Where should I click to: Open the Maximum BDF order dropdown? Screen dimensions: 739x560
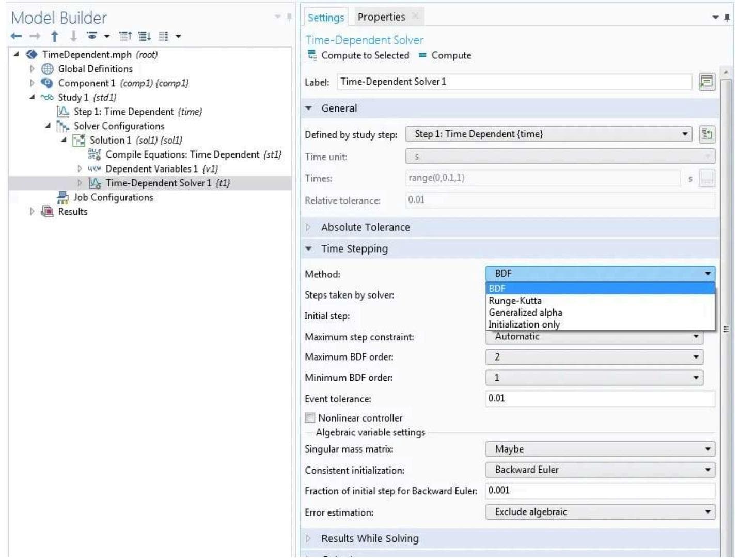click(x=594, y=357)
